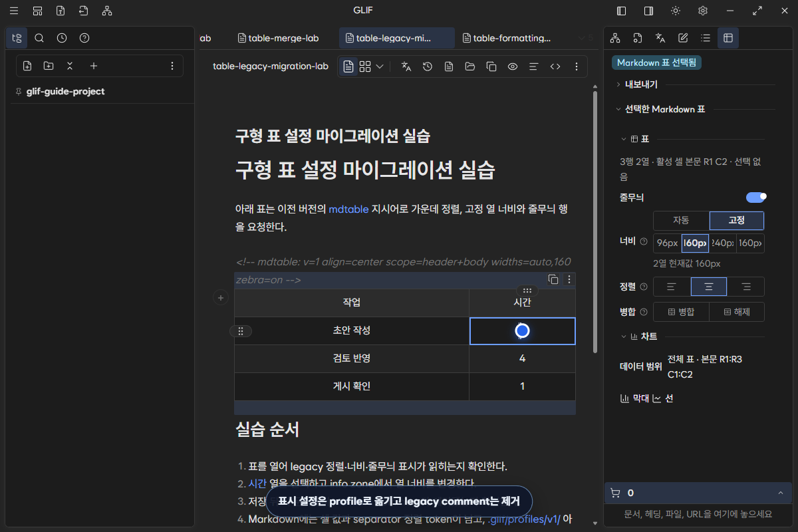Toggle source code view in editor toolbar

(555, 66)
